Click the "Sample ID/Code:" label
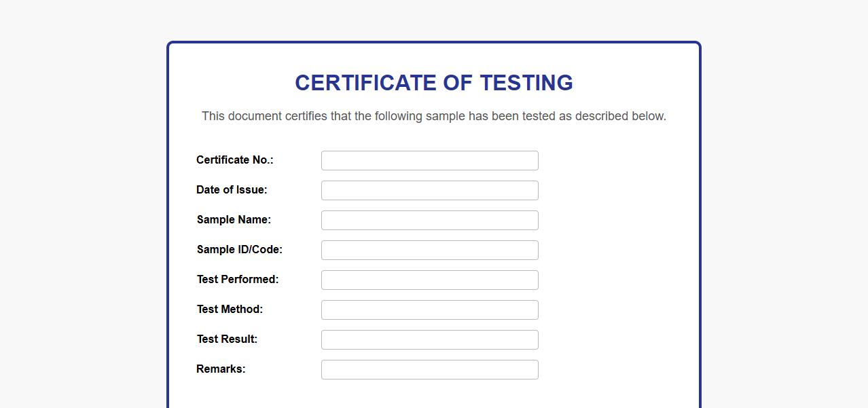868x408 pixels. [x=239, y=250]
